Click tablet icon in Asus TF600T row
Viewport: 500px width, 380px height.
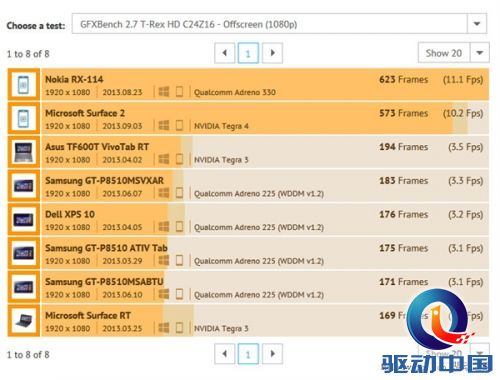pos(179,159)
